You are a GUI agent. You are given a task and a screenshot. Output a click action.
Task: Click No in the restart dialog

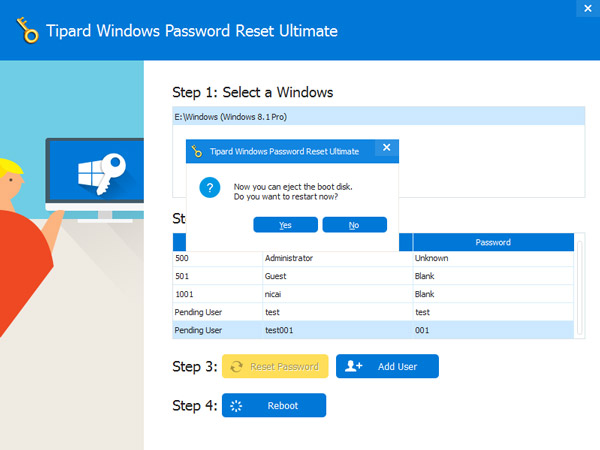pos(354,225)
